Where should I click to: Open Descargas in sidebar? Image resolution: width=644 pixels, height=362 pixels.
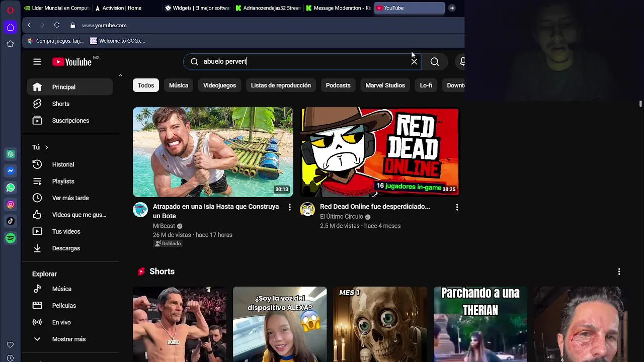70,248
